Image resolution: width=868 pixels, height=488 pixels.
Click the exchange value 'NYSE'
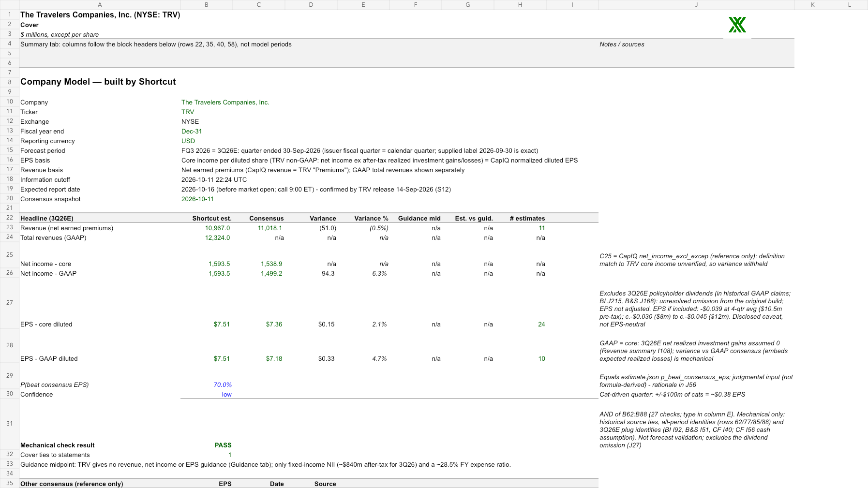[x=190, y=121]
